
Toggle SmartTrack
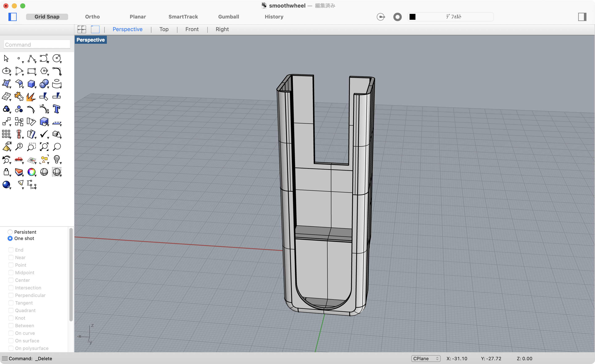[183, 17]
